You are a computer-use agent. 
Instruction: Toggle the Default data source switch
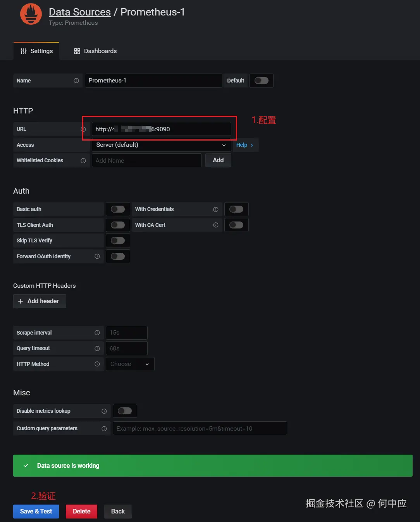[x=262, y=81]
